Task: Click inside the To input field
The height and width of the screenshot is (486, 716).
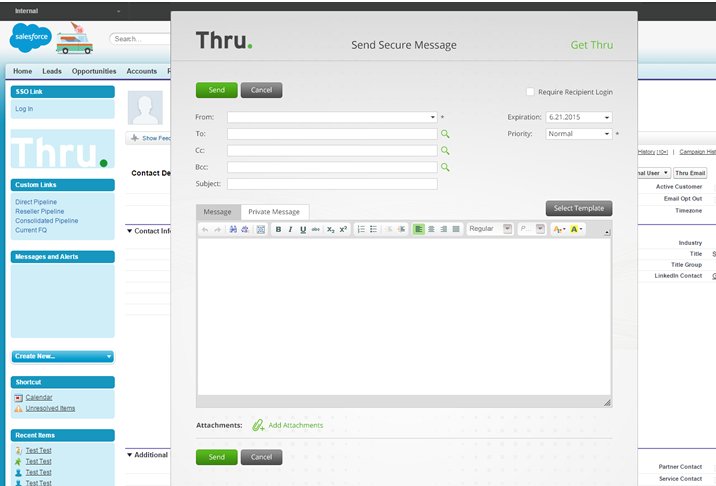Action: coord(332,134)
